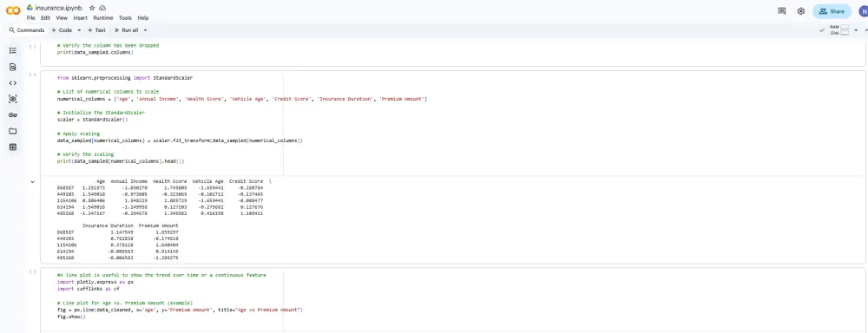Open the View menu
Image resolution: width=868 pixels, height=333 pixels.
[62, 17]
